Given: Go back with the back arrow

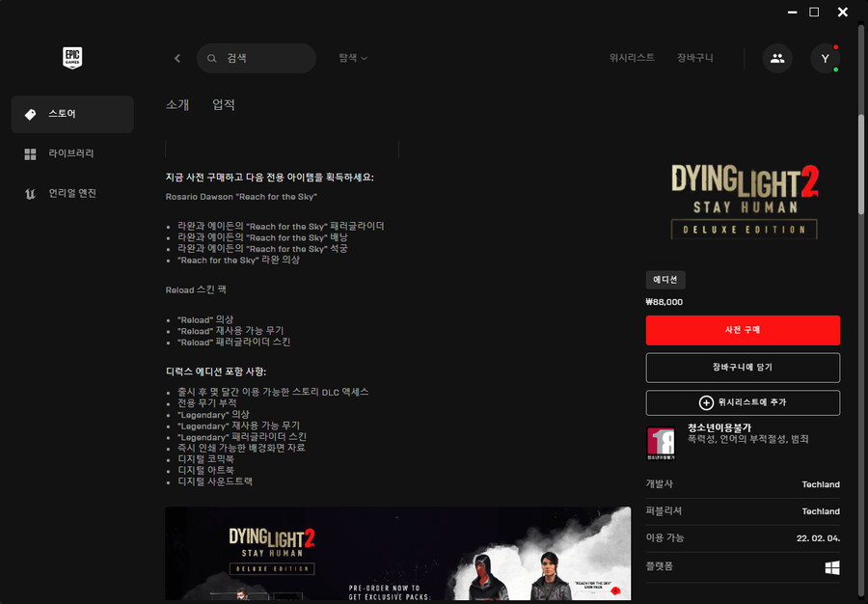Looking at the screenshot, I should pos(177,58).
